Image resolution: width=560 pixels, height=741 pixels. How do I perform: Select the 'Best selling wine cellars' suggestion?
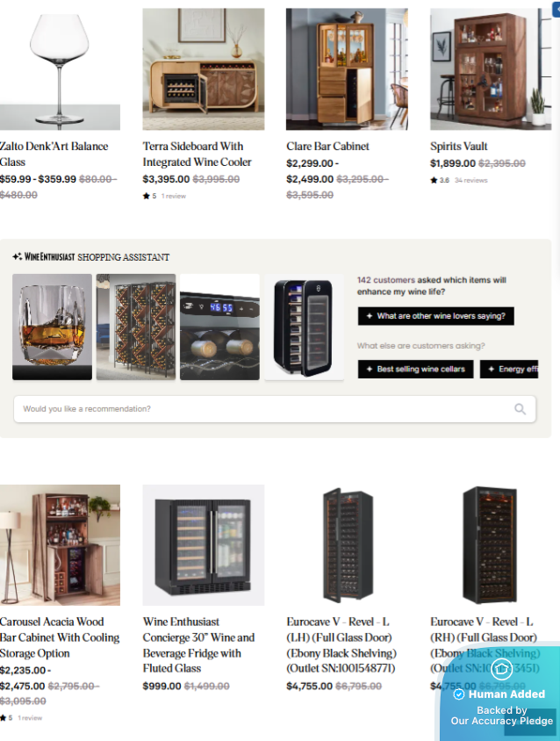415,369
